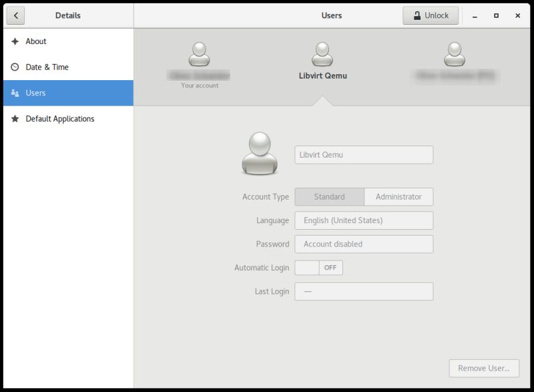Open the Language selector showing English (United States)
Screen dimensions: 534x392
tap(364, 220)
